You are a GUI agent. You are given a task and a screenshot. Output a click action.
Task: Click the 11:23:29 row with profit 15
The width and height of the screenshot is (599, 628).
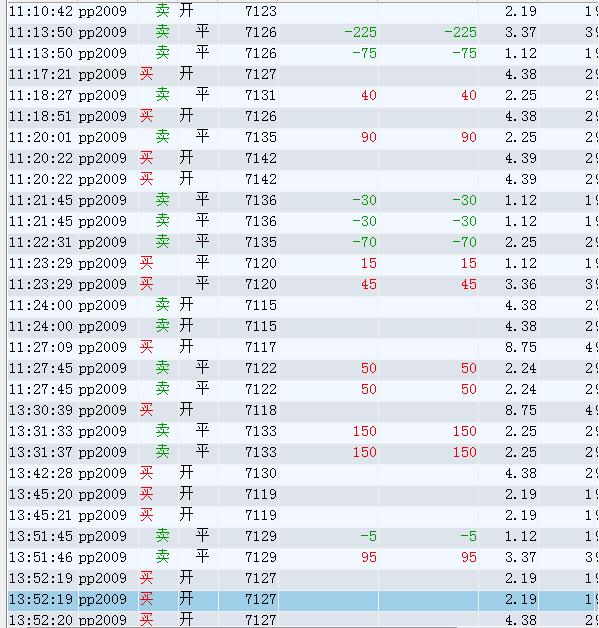[x=303, y=264]
